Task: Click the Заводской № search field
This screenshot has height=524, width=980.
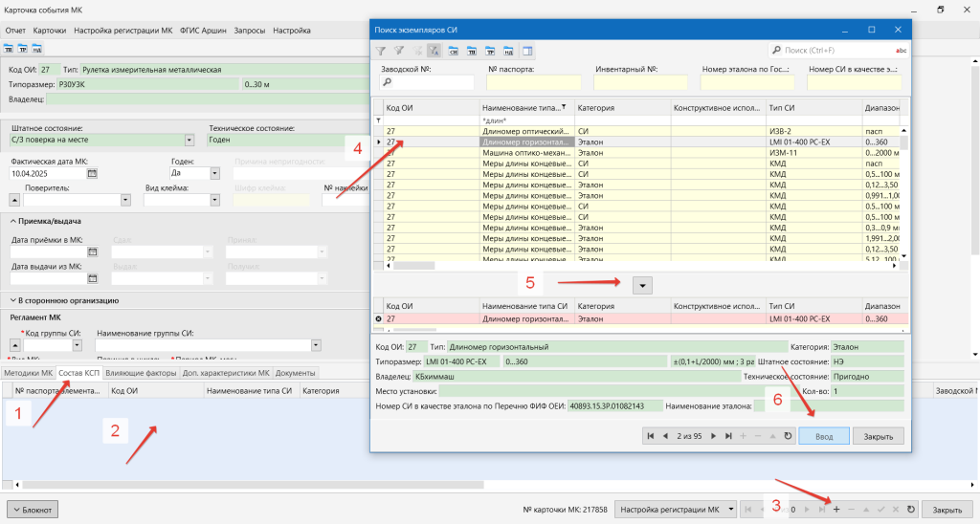Action: click(427, 82)
